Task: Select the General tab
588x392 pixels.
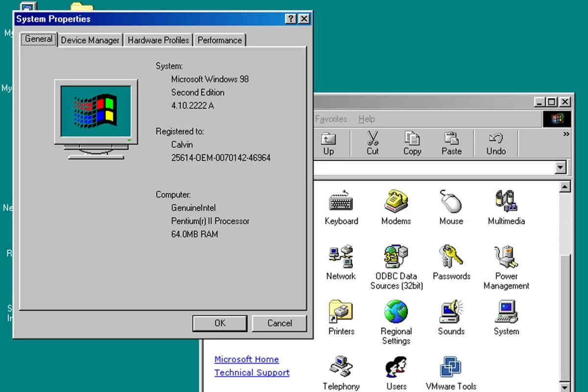Action: (x=39, y=39)
